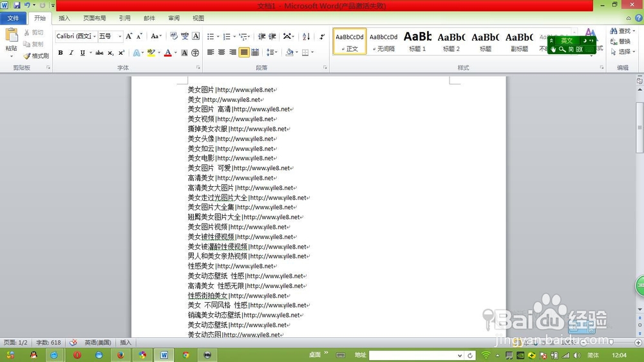Click the volume speaker icon in the system tray
Image resolution: width=644 pixels, height=362 pixels.
point(577,355)
